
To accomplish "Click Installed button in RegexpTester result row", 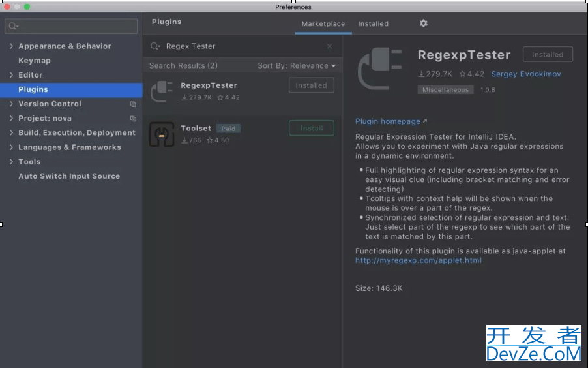I will tap(311, 85).
